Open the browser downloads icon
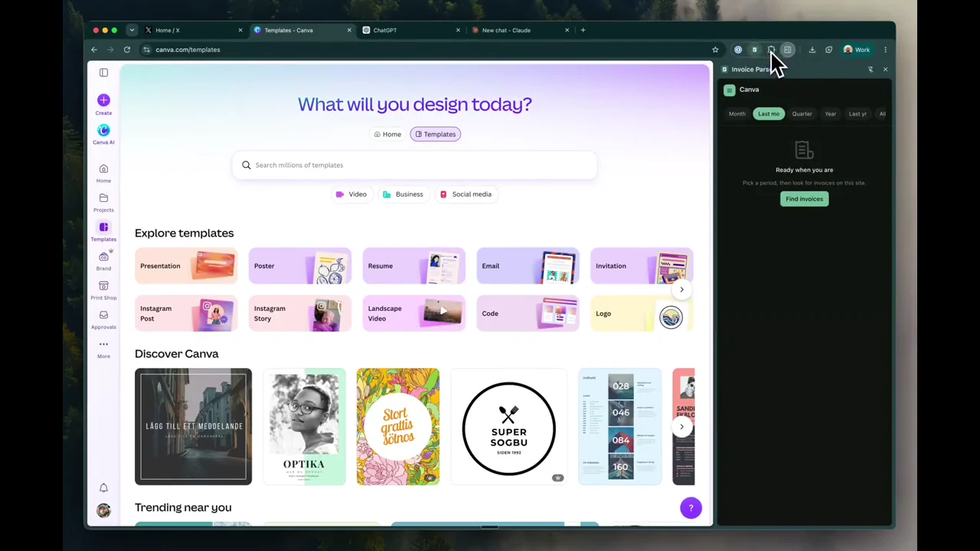Screen dimensions: 980x551 812,50
